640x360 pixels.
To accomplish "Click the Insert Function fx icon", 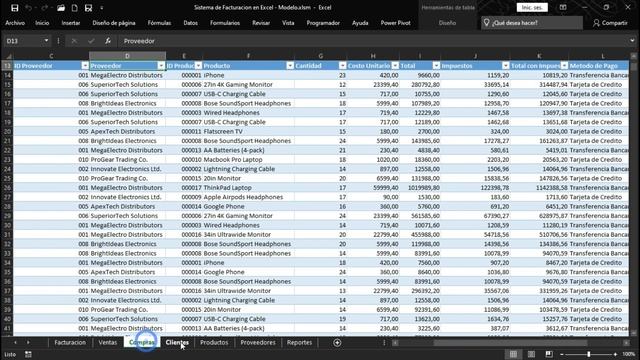I will tap(108, 41).
